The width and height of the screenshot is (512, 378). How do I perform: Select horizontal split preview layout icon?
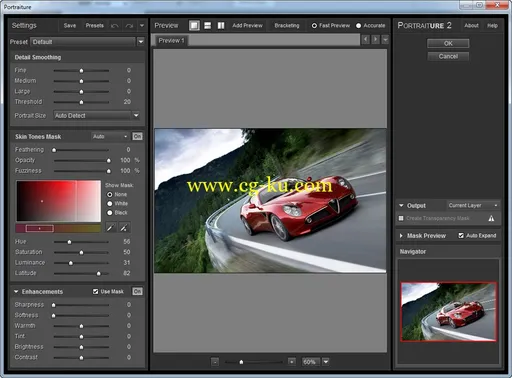207,25
